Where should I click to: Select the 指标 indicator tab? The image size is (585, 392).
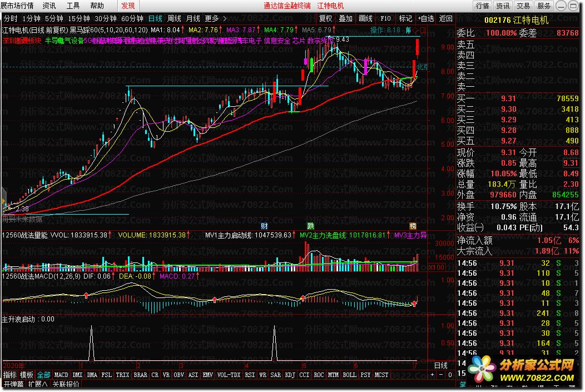pyautogui.click(x=9, y=375)
